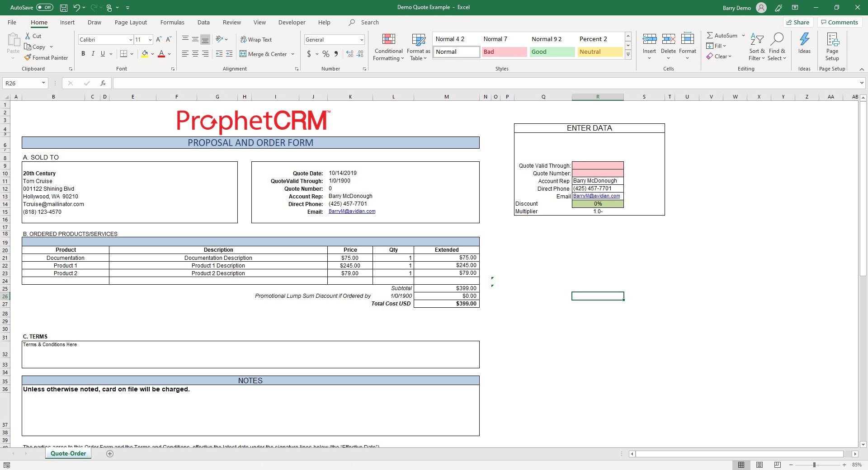Apply Percent Style format
This screenshot has height=470, width=868.
pos(325,54)
